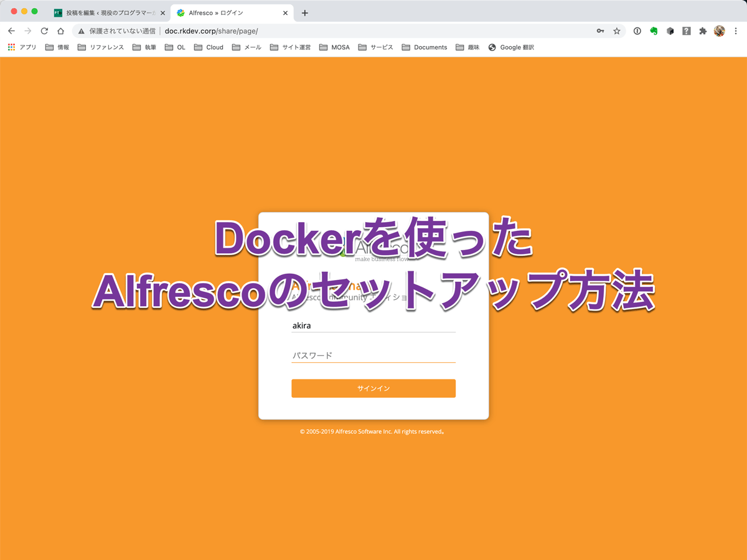Screen dimensions: 747x560
Task: Bookmark this page with the star icon
Action: (x=617, y=31)
